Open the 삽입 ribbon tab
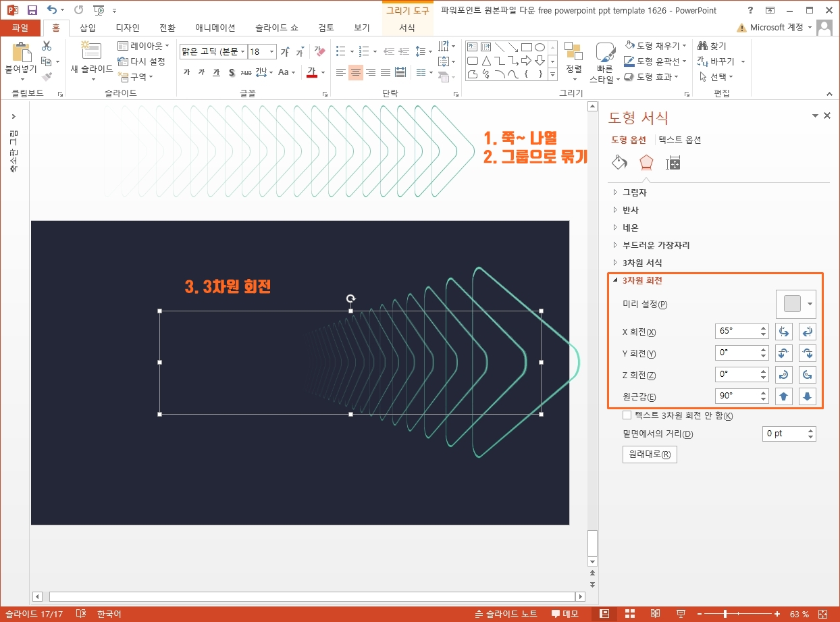The height and width of the screenshot is (622, 840). click(88, 28)
